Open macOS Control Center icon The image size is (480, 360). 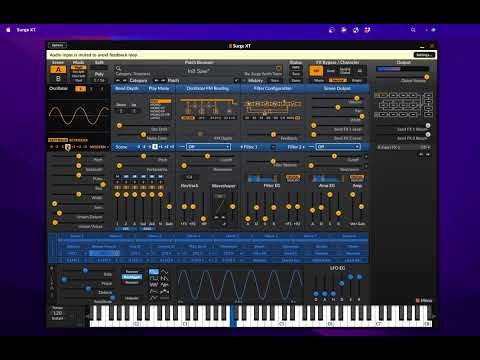point(433,30)
